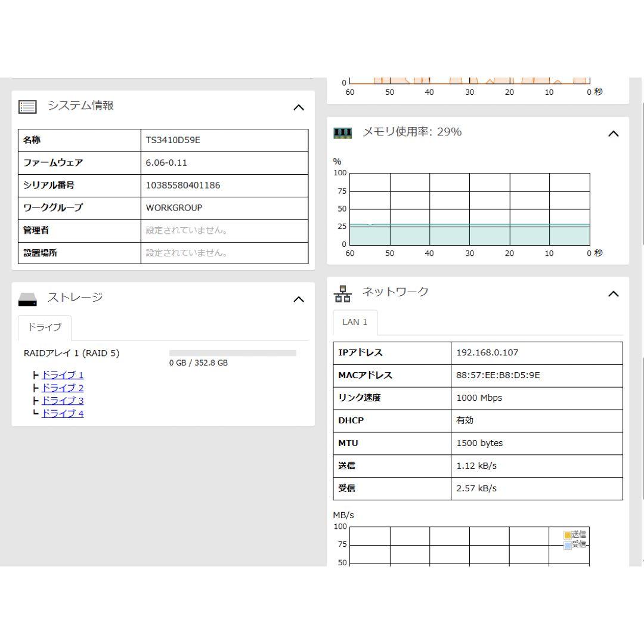644x644 pixels.
Task: Click the 送信 legend swatch
Action: (x=566, y=535)
